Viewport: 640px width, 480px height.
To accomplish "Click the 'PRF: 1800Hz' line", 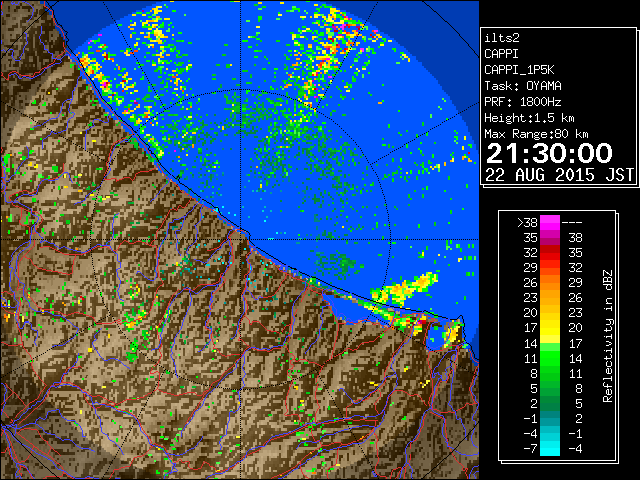I will 523,102.
